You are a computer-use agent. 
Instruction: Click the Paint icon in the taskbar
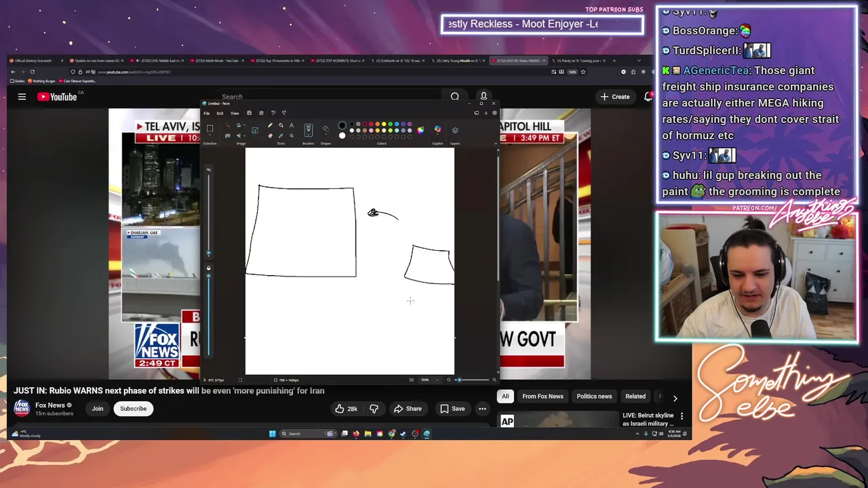point(427,434)
